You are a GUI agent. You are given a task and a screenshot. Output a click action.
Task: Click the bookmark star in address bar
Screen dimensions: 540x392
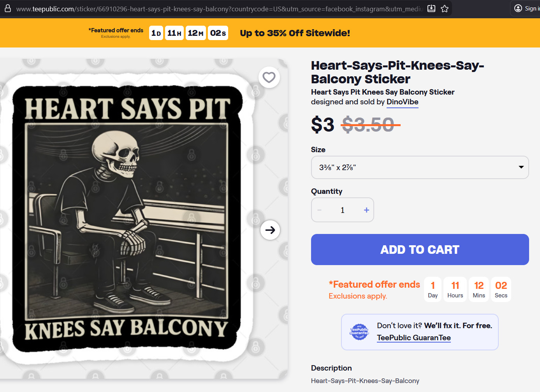[445, 9]
